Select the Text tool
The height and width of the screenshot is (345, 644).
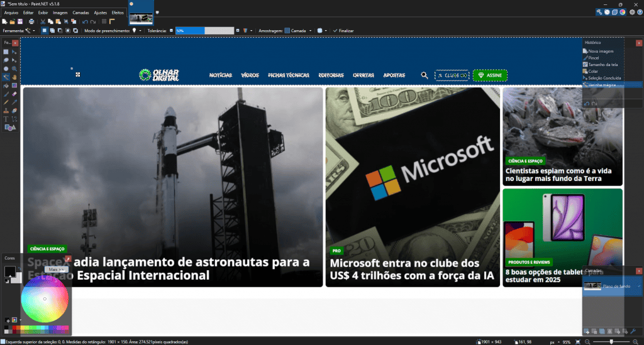pos(6,119)
